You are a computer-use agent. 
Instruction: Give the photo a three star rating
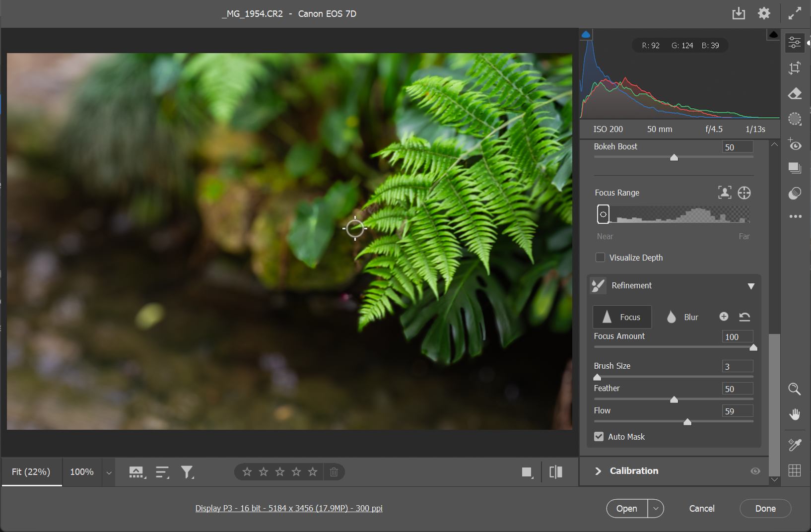click(279, 472)
